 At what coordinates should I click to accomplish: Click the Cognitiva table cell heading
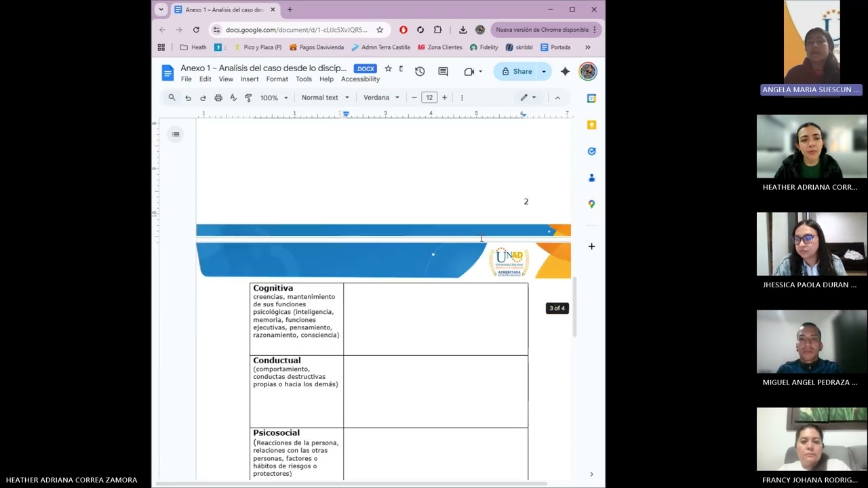point(273,288)
